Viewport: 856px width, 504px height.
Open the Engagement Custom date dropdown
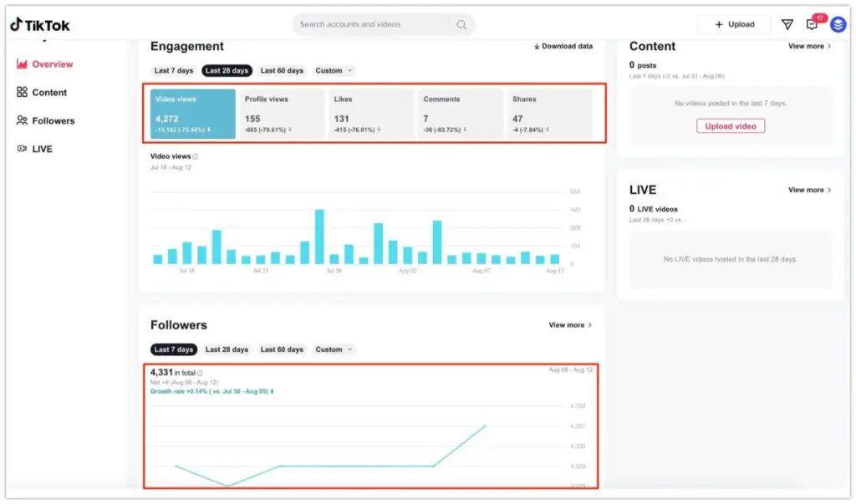[334, 70]
